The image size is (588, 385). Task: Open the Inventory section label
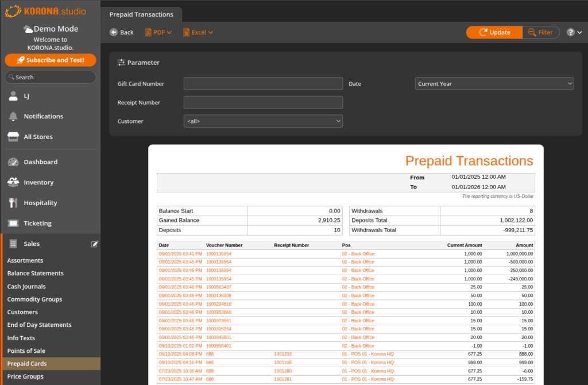[x=38, y=182]
